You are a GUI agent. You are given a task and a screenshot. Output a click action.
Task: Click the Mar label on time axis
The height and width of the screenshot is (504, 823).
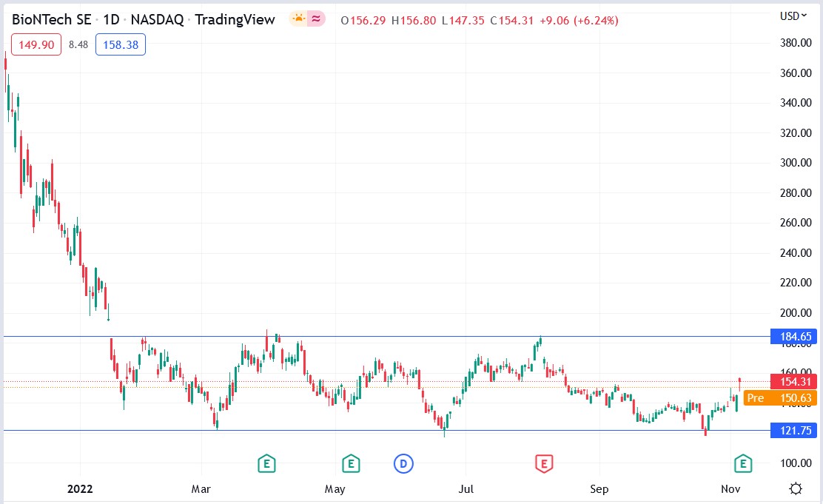(201, 489)
